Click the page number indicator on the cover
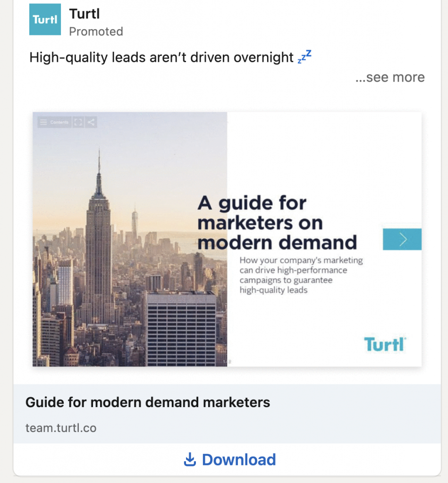Viewport: 448px width, 483px height. [228, 362]
